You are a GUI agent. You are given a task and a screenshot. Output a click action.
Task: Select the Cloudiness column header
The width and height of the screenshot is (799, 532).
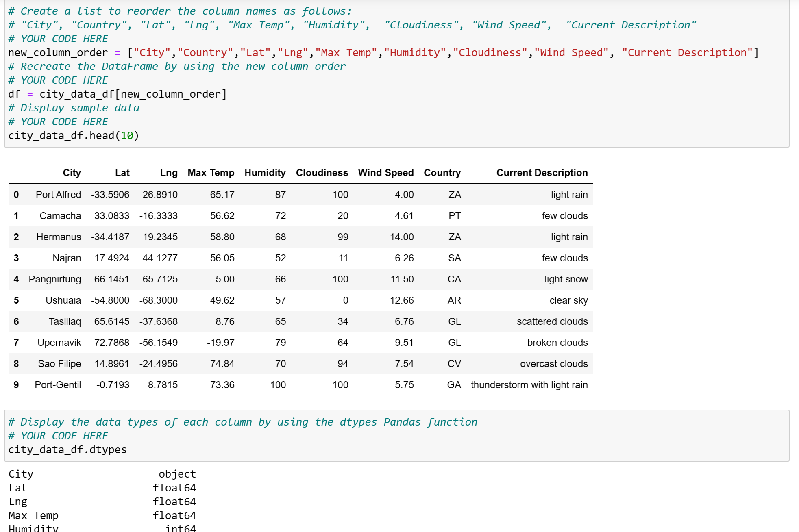click(322, 173)
